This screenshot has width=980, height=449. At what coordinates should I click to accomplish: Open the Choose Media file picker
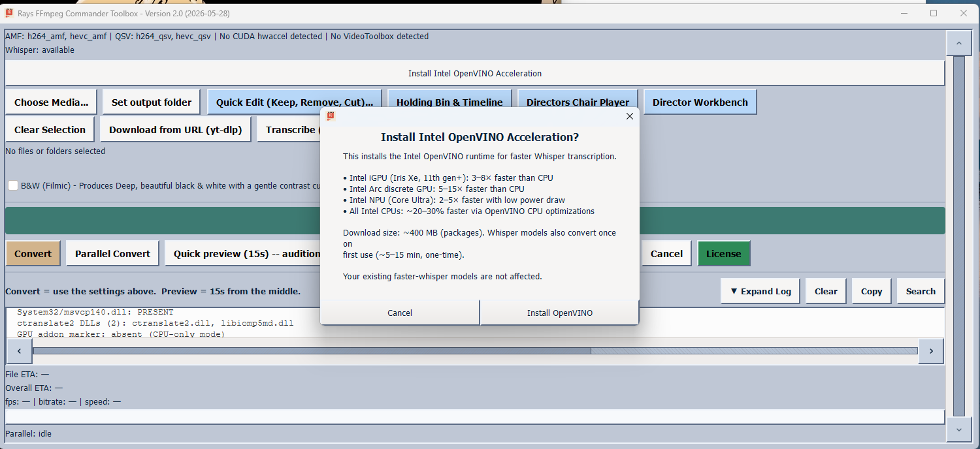(51, 102)
